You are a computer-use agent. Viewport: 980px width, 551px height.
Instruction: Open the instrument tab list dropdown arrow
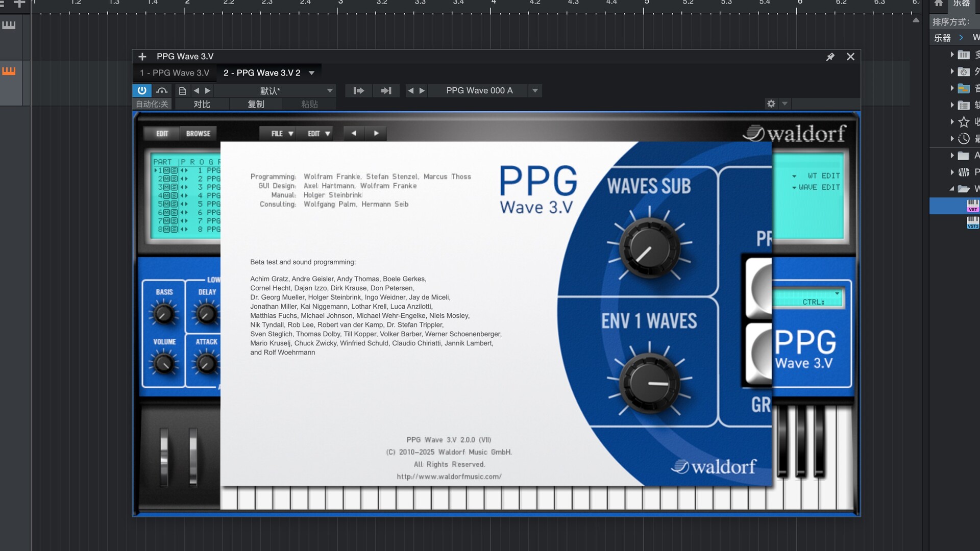[311, 73]
